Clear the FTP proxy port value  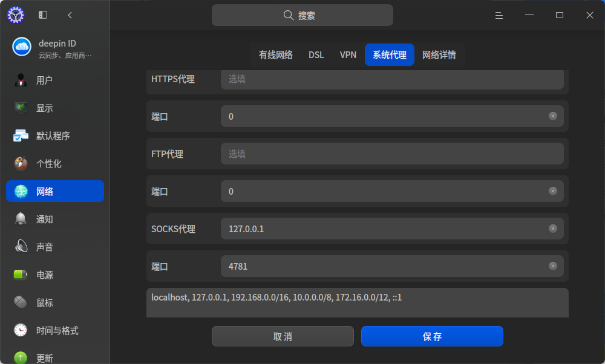pyautogui.click(x=553, y=191)
